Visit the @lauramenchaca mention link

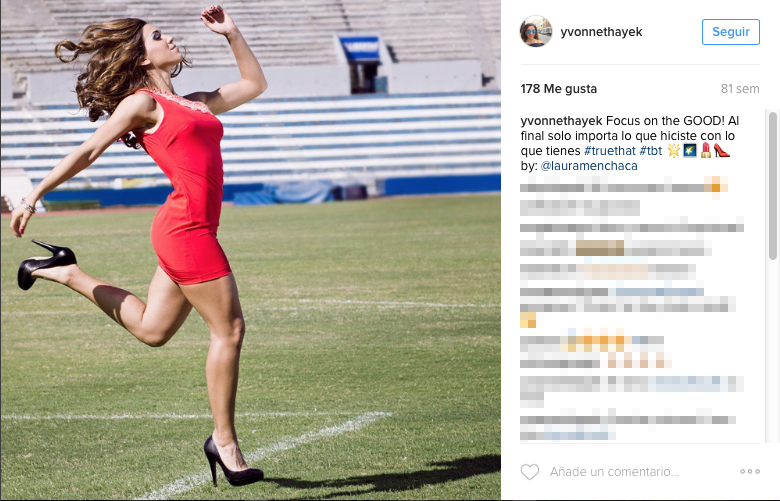589,166
